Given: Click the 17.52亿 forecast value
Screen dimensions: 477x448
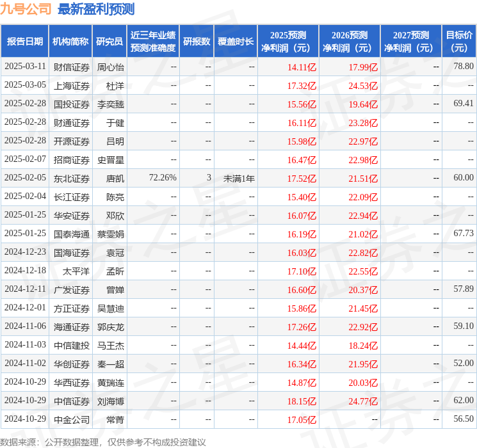Looking at the screenshot, I should tap(302, 179).
